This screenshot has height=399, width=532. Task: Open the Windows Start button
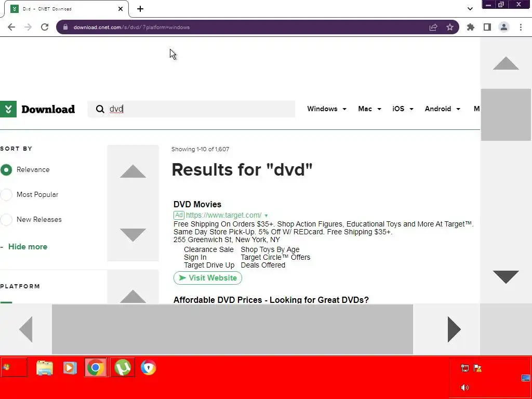[14, 367]
